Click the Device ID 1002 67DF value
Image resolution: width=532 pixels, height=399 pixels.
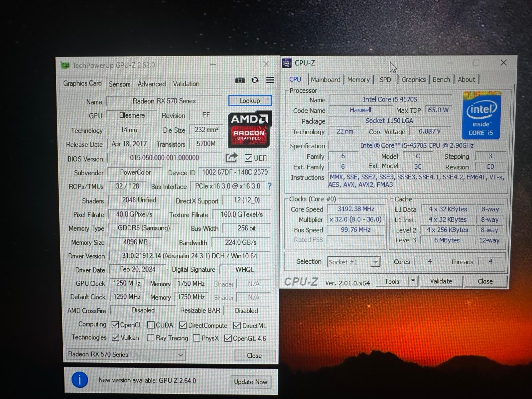[235, 172]
